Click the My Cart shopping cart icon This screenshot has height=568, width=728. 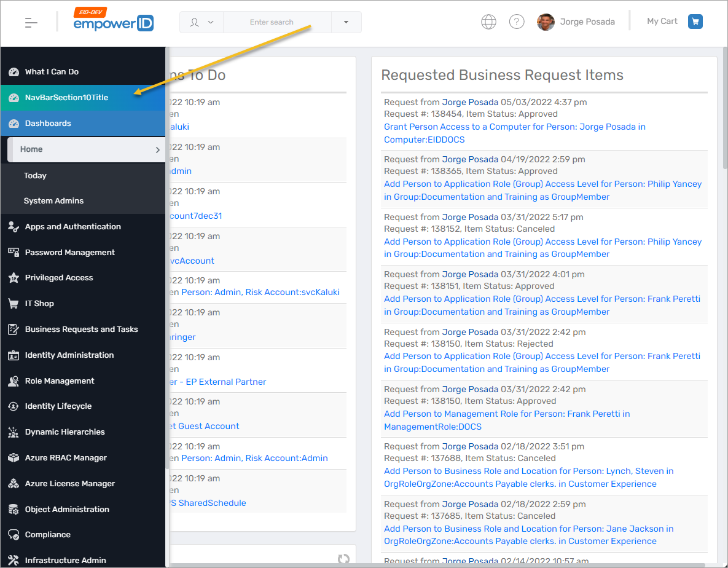tap(695, 21)
